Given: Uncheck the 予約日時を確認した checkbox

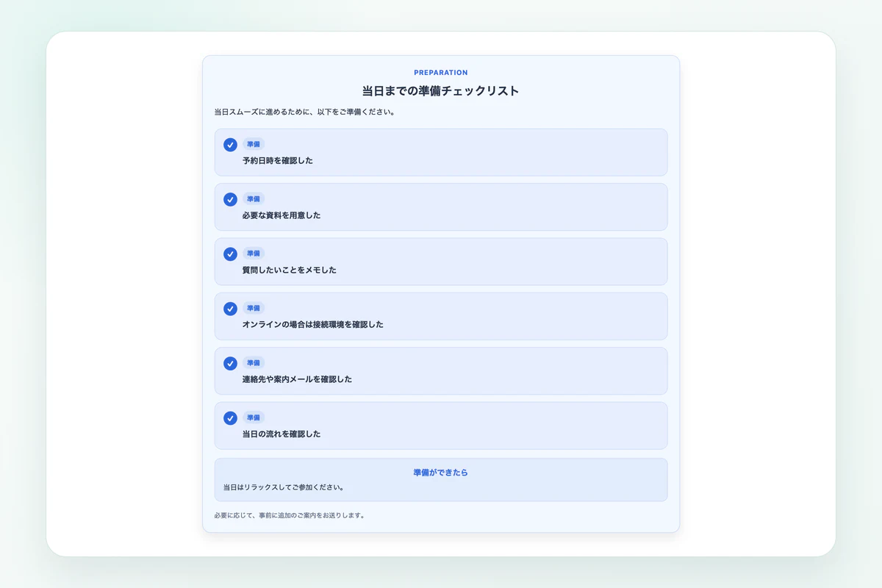Looking at the screenshot, I should click(230, 145).
